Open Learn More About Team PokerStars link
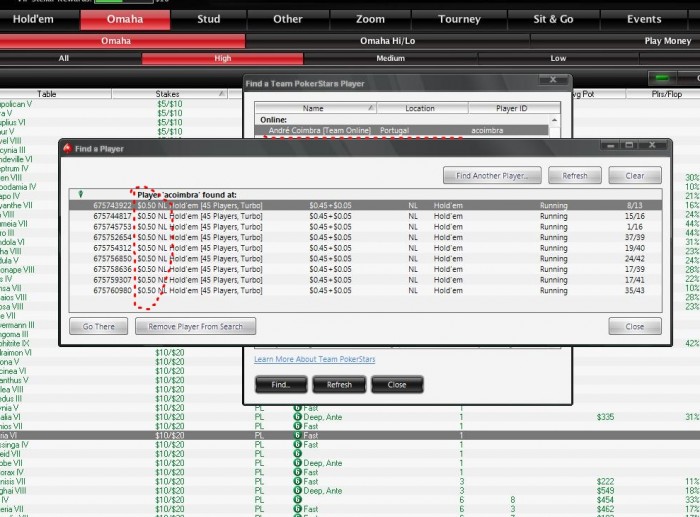The width and height of the screenshot is (700, 517). click(315, 359)
